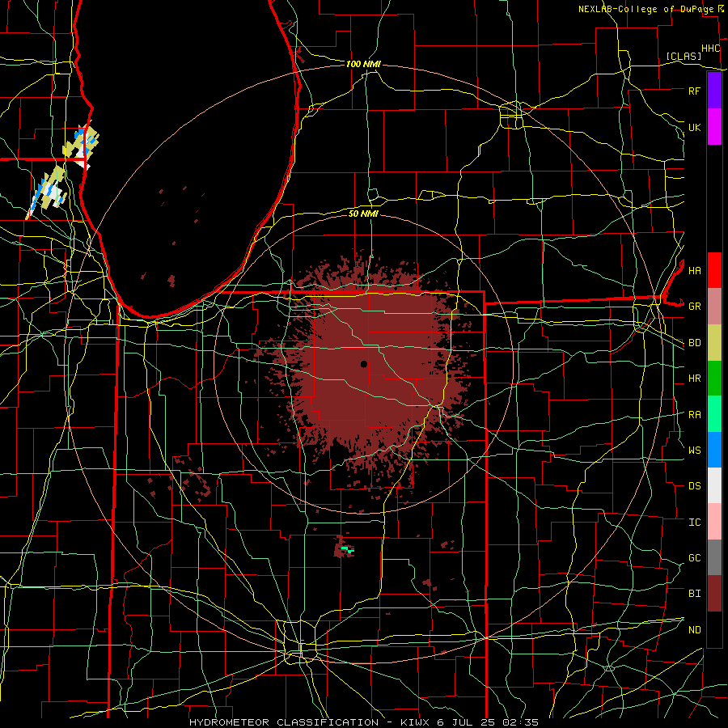Click the 50 NMI range ring label
This screenshot has width=728, height=728.
pos(363,214)
